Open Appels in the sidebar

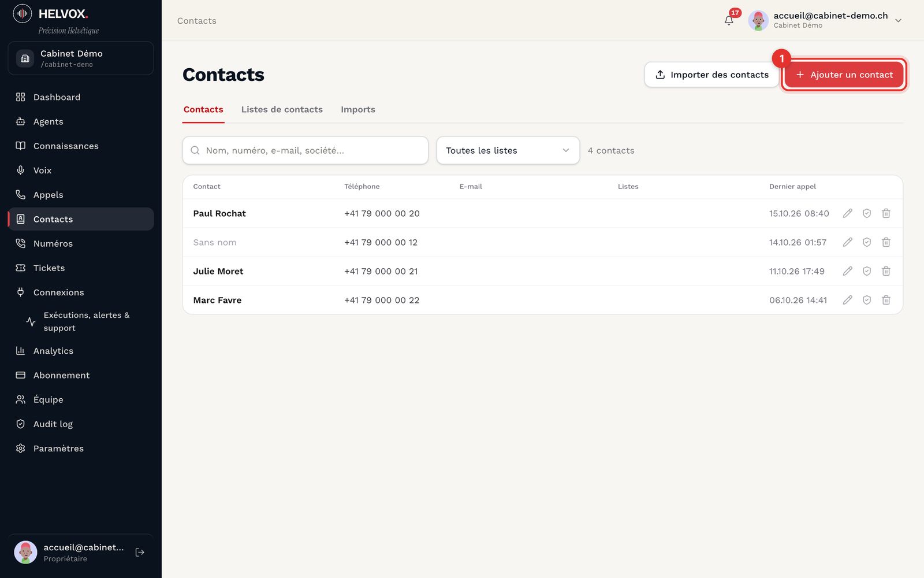coord(81,195)
